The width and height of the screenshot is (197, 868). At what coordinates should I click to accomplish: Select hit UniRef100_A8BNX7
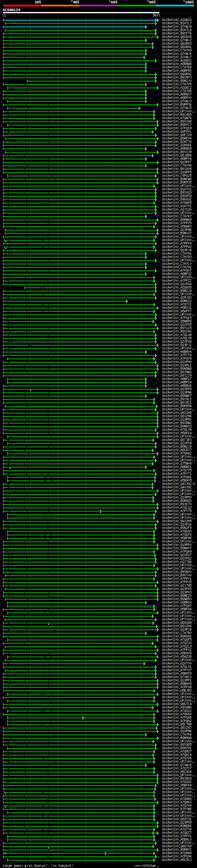[177, 94]
